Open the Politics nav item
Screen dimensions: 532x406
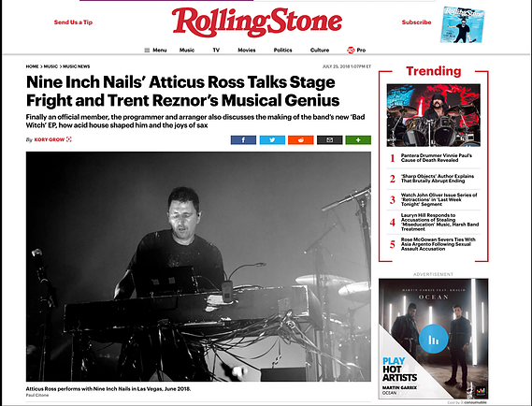(x=282, y=51)
